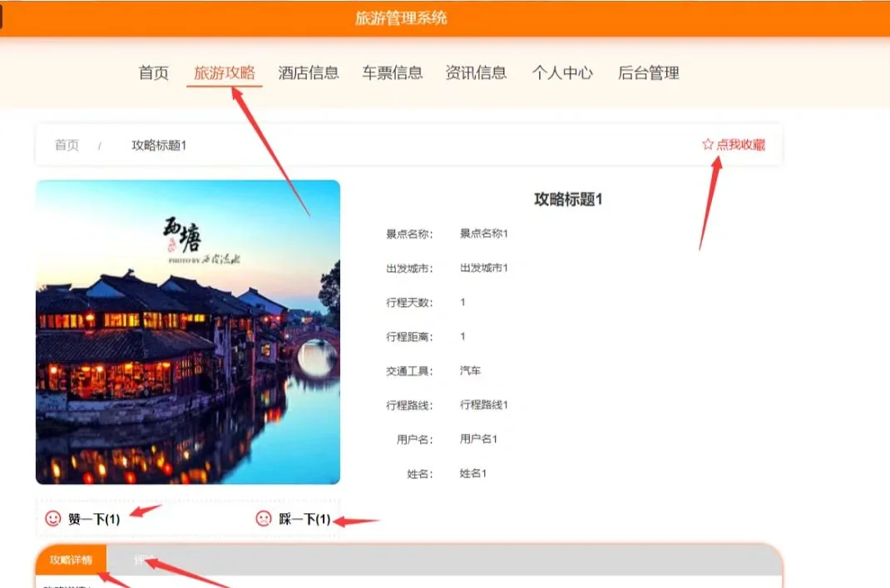Switch to the 攻略详情 tab

pyautogui.click(x=71, y=560)
